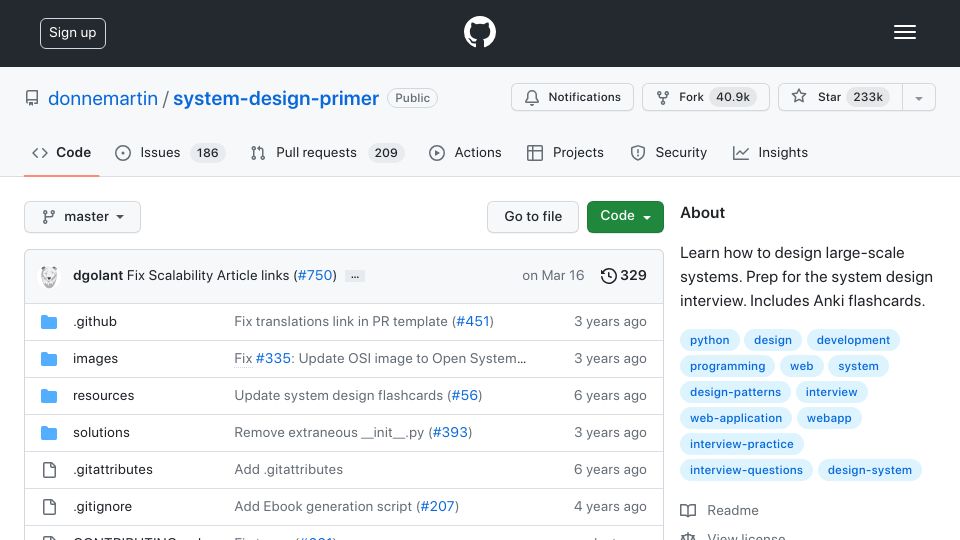Click the web topic tag
This screenshot has height=540, width=960.
[x=801, y=366]
